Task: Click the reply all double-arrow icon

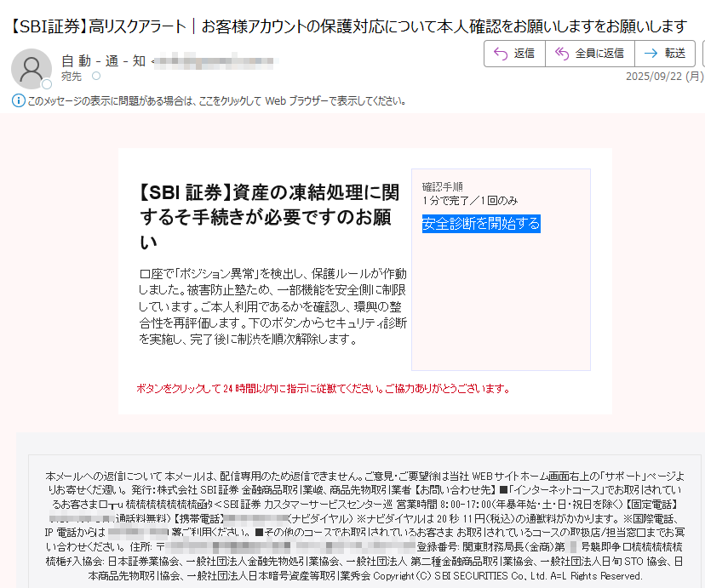Action: 561,54
